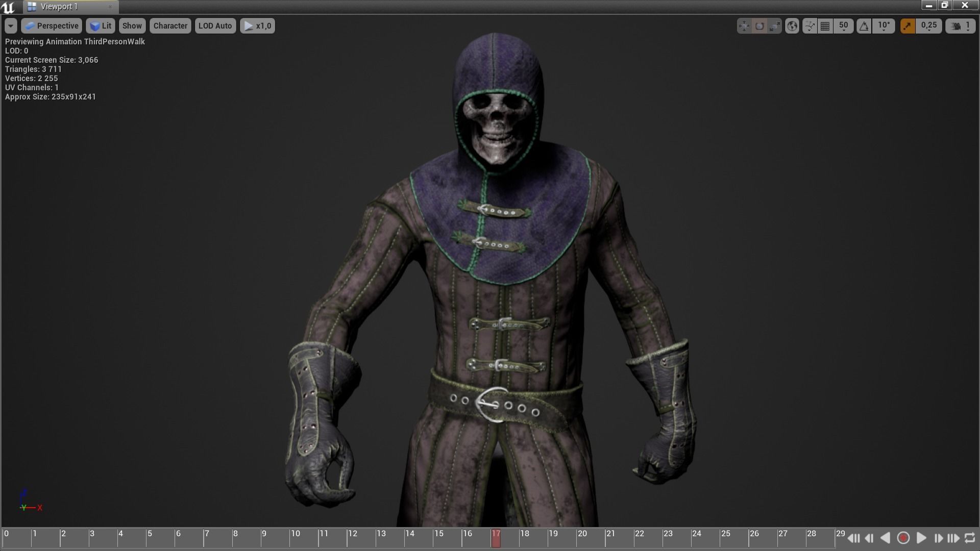The image size is (980, 551).
Task: Select the Scale transform tool
Action: 774,26
